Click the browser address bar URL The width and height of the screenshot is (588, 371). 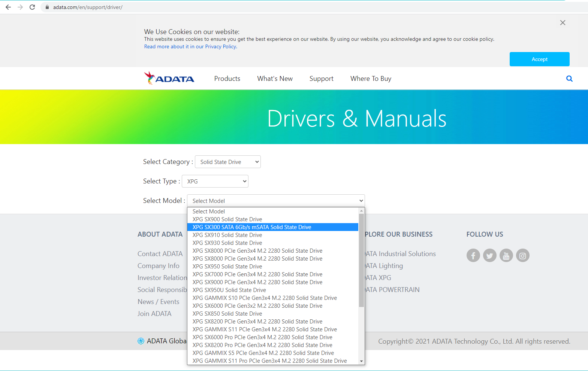(88, 7)
